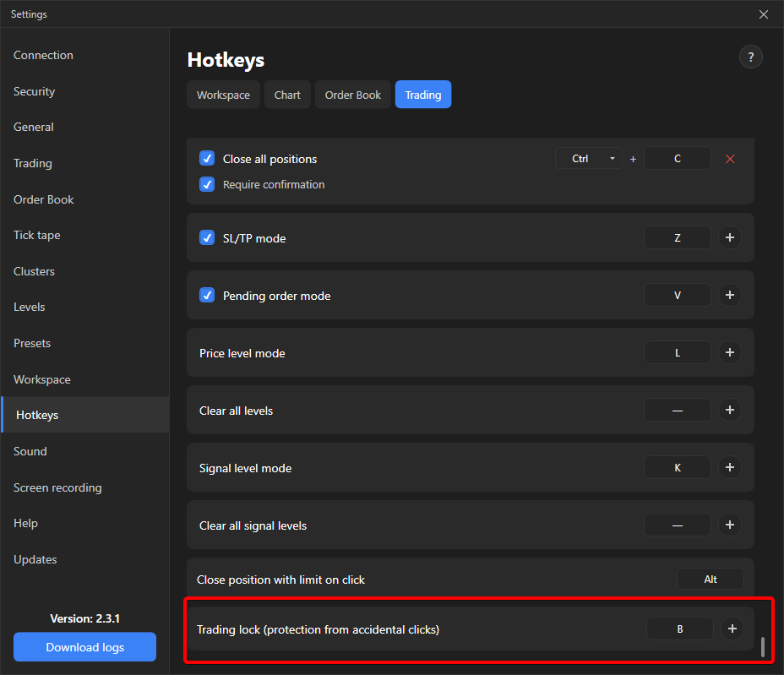Add another hotkey for SL/TP mode
This screenshot has width=784, height=675.
(730, 237)
